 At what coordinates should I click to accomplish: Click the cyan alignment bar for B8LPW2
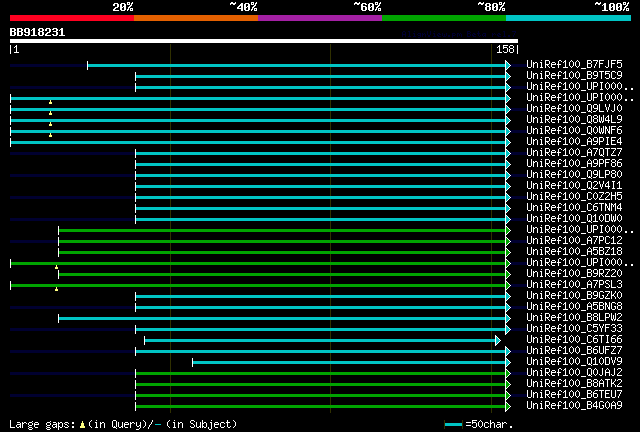[x=282, y=318]
